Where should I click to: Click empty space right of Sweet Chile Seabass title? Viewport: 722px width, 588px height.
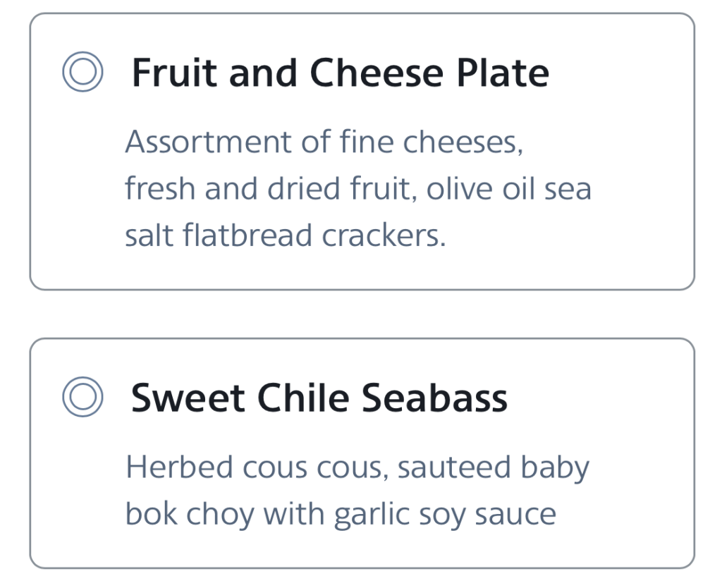(599, 398)
